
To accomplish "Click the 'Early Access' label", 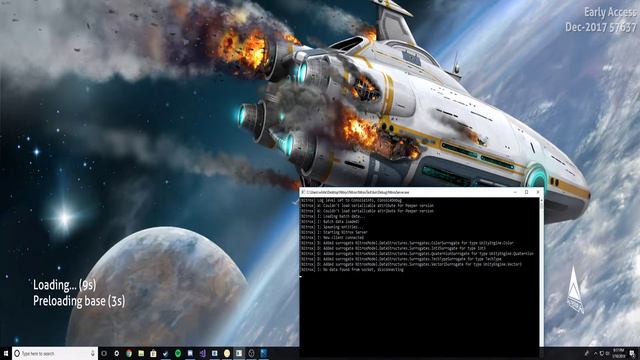I will click(x=610, y=12).
